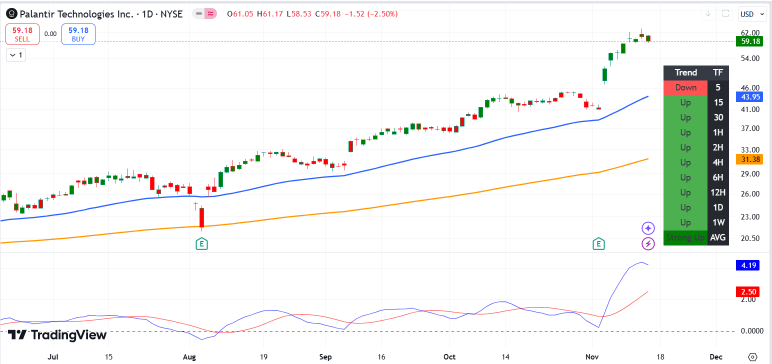The width and height of the screenshot is (772, 364).
Task: Click the purple lightning bolt circle icon
Action: click(x=648, y=243)
